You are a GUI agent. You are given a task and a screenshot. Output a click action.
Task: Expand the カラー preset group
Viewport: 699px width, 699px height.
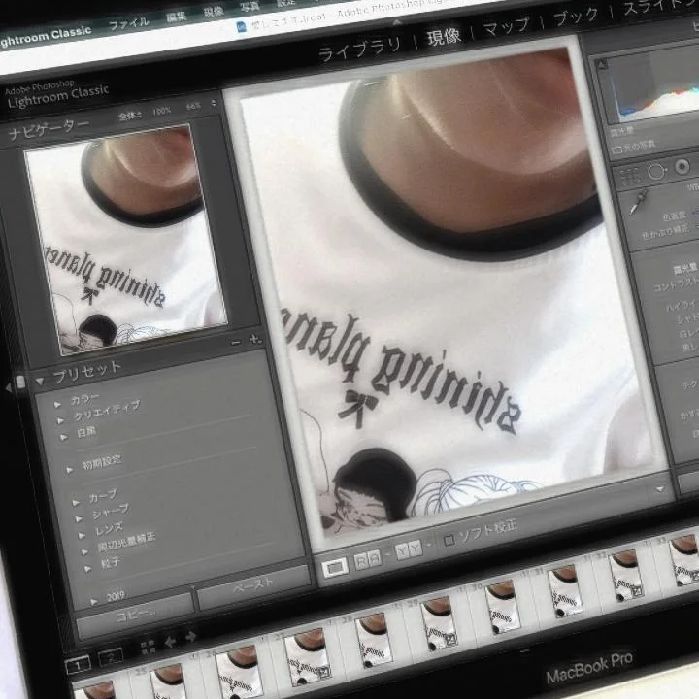(x=58, y=405)
